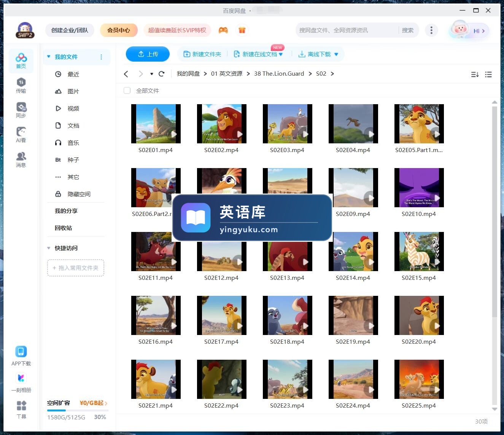
Task: Go back with the left arrow
Action: (x=126, y=74)
